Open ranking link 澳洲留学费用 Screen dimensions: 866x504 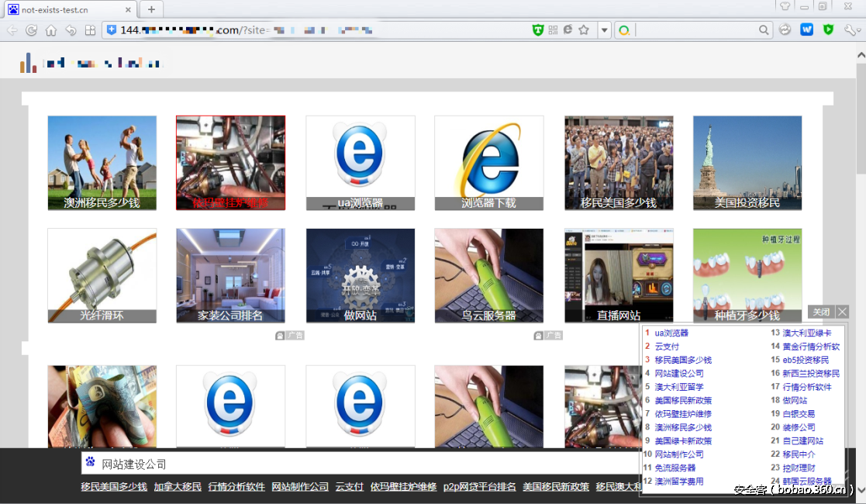tap(679, 482)
